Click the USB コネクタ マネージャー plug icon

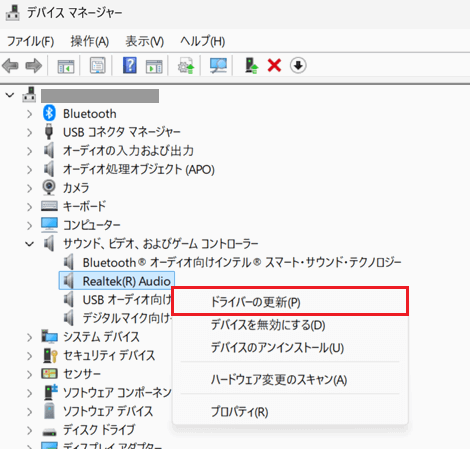click(x=49, y=132)
